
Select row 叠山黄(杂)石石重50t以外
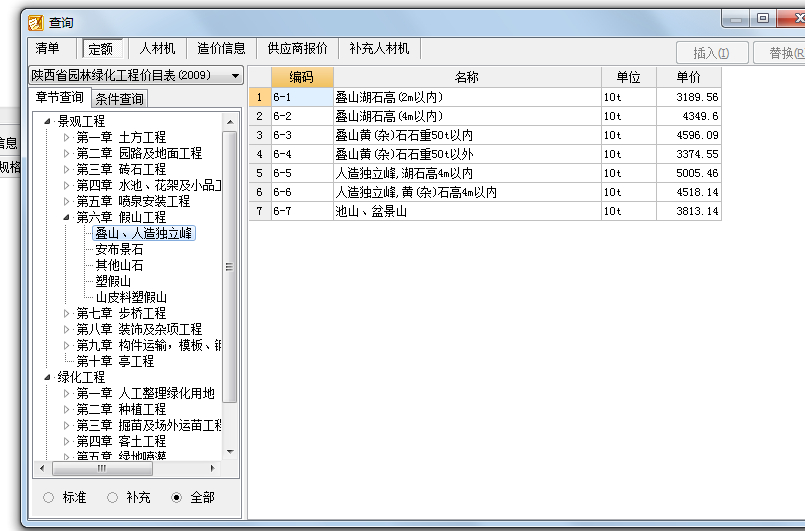485,154
